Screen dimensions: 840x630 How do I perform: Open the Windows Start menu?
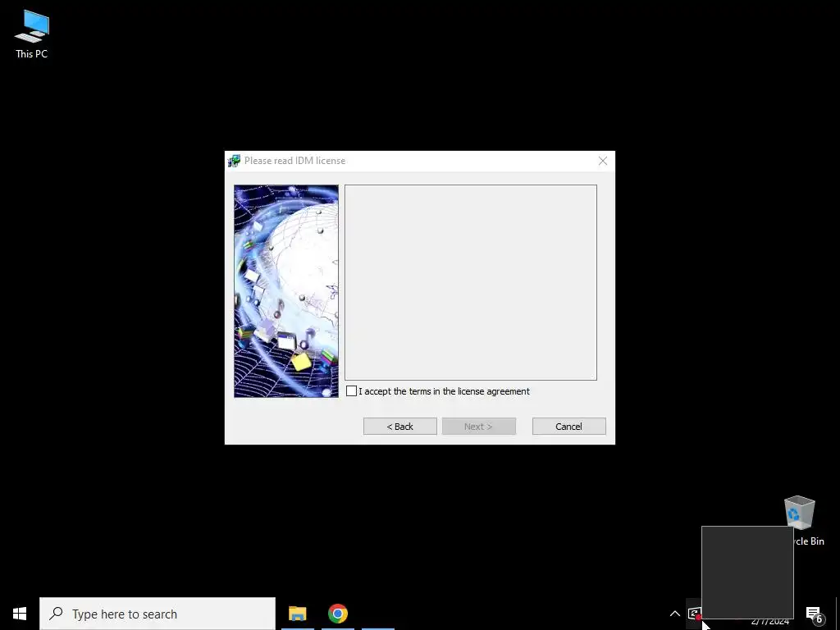pyautogui.click(x=20, y=614)
